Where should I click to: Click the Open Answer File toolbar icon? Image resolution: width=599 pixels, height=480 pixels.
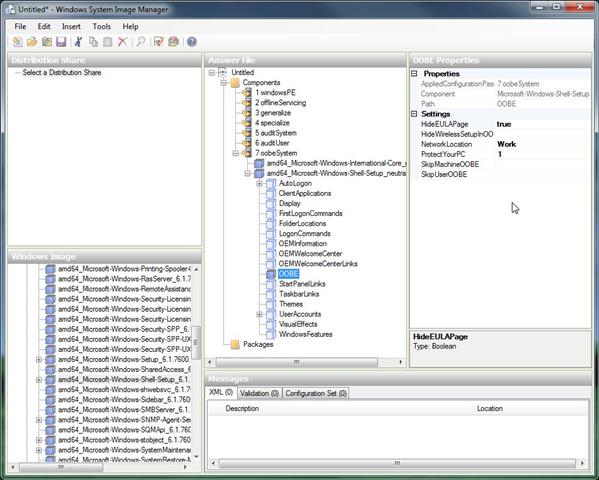point(32,42)
